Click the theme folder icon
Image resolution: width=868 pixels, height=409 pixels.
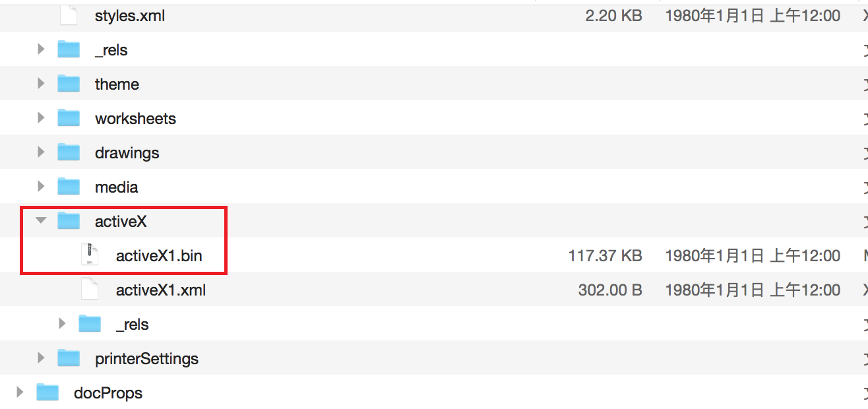(x=69, y=84)
